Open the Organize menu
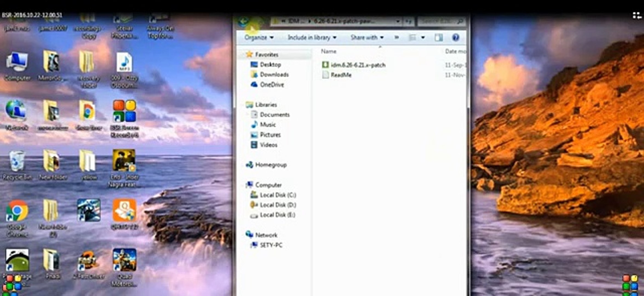Screen dimensions: 644x296 pyautogui.click(x=259, y=37)
